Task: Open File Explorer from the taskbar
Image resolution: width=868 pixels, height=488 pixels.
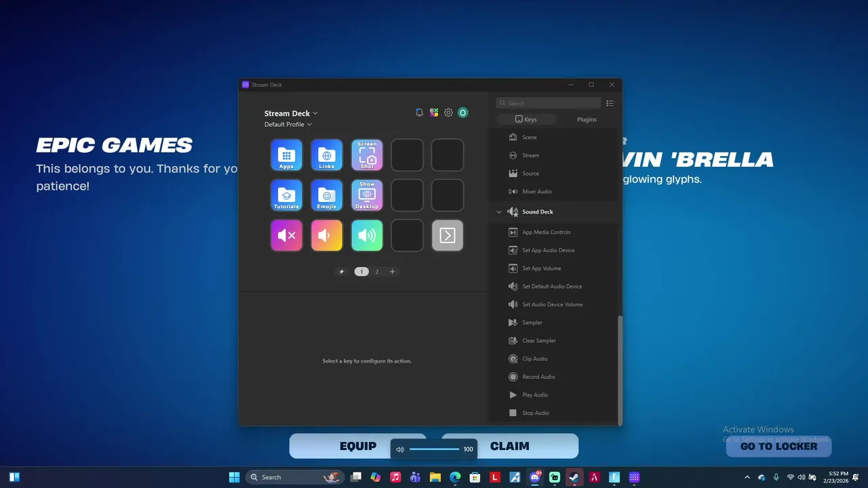Action: pos(435,477)
